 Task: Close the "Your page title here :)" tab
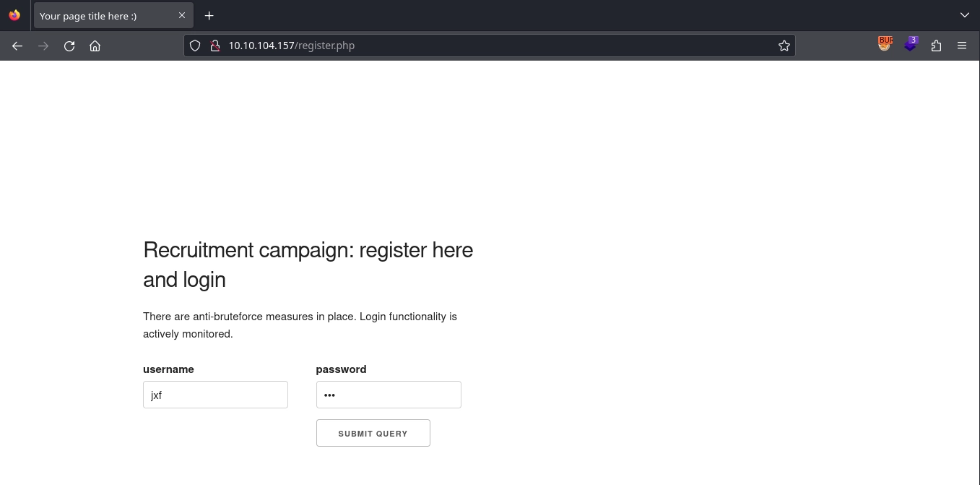click(x=182, y=15)
